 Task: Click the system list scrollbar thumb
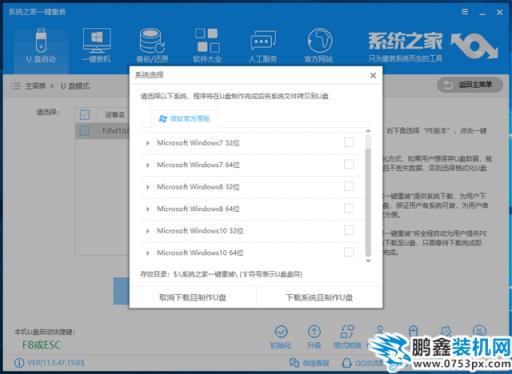[368, 202]
